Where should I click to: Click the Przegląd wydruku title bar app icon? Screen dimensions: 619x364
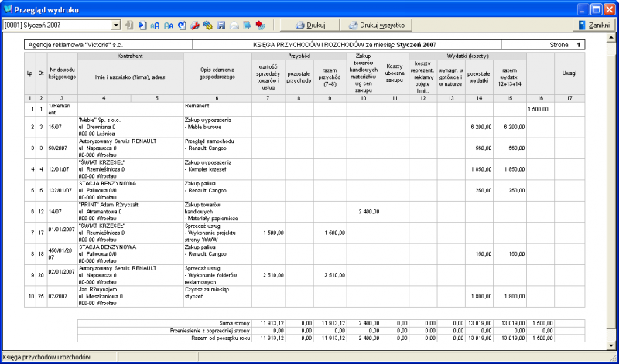point(8,9)
